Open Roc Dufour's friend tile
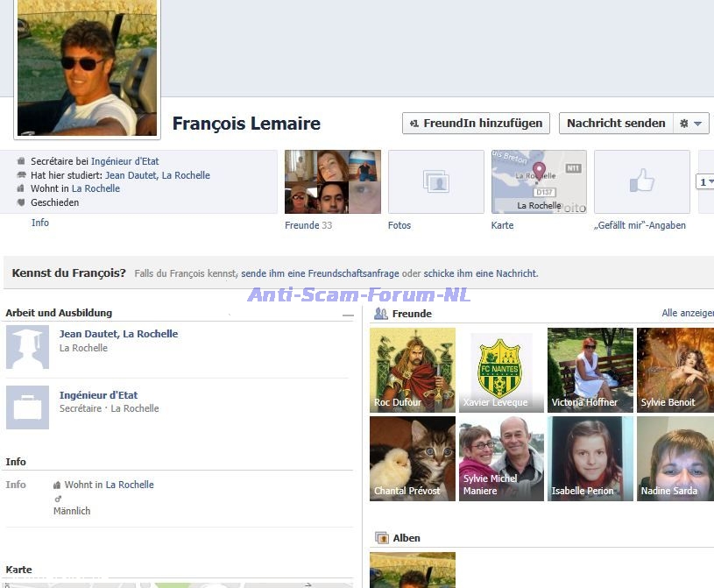This screenshot has height=588, width=714. pos(412,370)
